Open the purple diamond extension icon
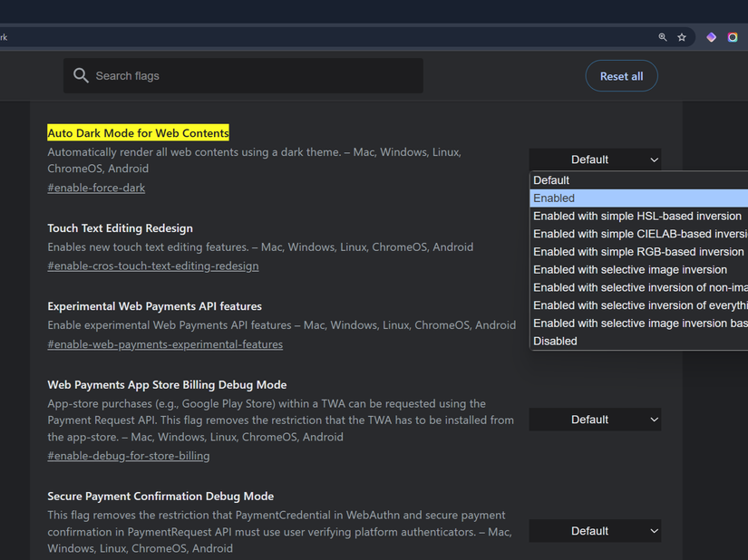 pyautogui.click(x=711, y=37)
